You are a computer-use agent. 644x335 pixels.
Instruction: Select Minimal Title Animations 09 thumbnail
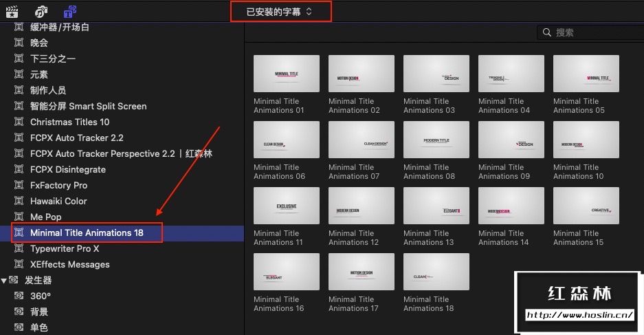coord(511,140)
